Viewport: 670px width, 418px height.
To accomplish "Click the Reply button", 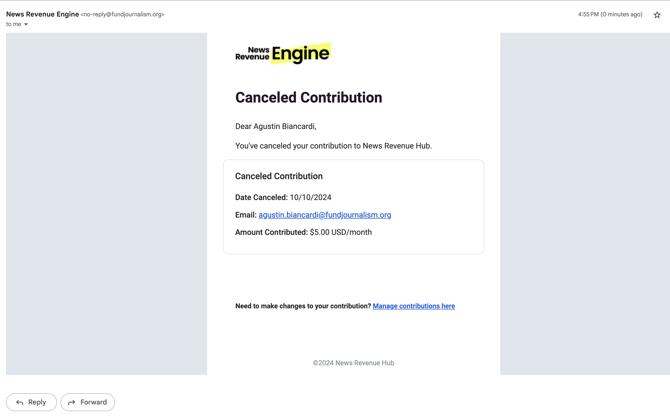I will (x=31, y=402).
